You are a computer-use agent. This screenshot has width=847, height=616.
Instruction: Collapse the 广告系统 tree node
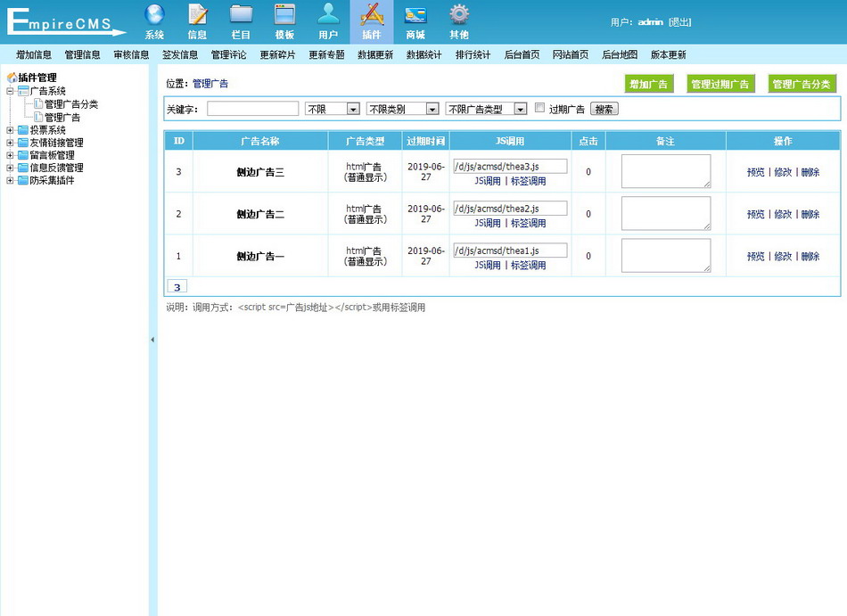10,91
